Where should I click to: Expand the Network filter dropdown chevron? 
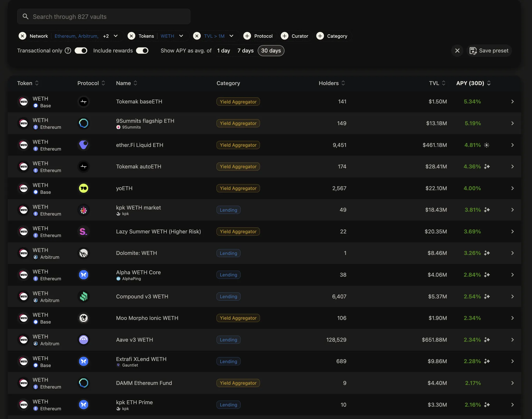point(116,36)
